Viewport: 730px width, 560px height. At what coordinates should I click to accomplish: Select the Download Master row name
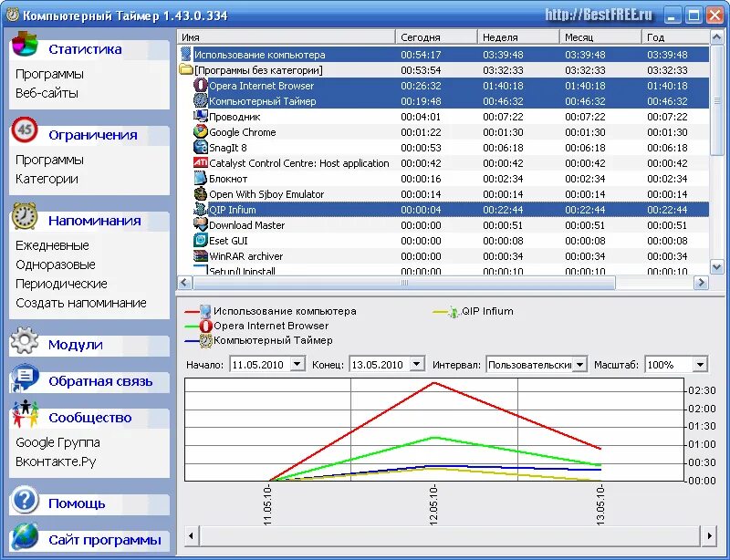[246, 225]
